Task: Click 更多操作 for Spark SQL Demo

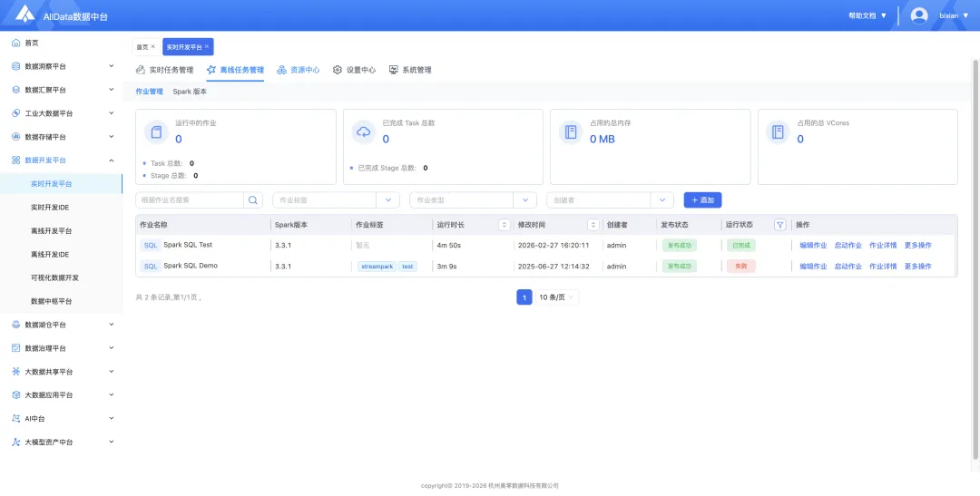Action: [x=918, y=266]
